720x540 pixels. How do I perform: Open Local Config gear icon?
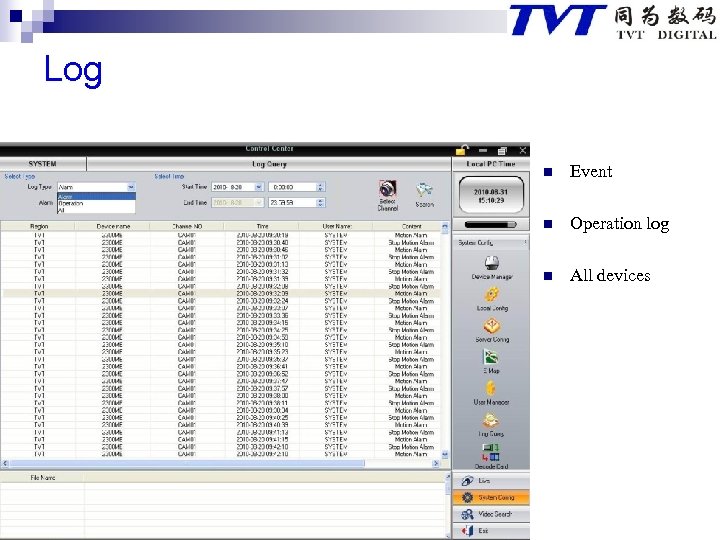(492, 294)
